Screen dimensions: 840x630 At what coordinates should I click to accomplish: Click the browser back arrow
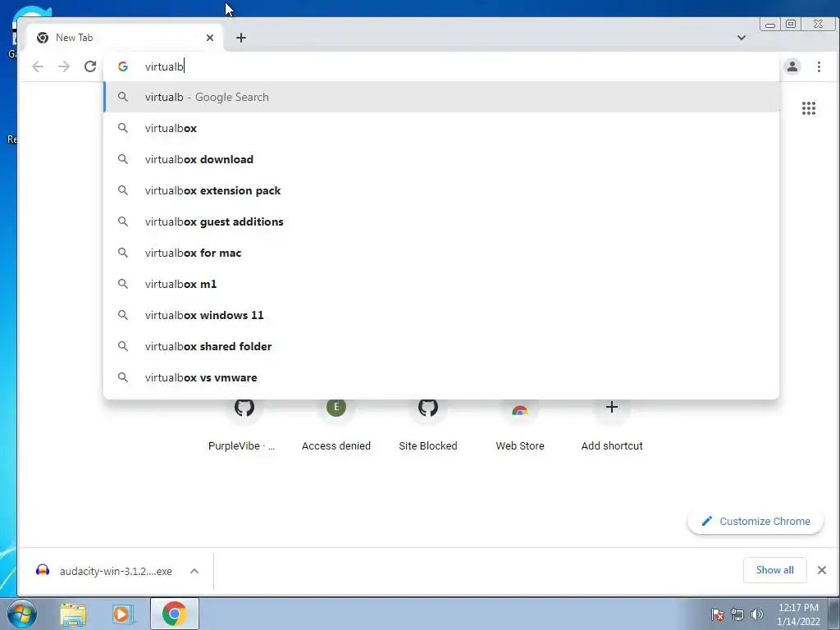[x=38, y=66]
